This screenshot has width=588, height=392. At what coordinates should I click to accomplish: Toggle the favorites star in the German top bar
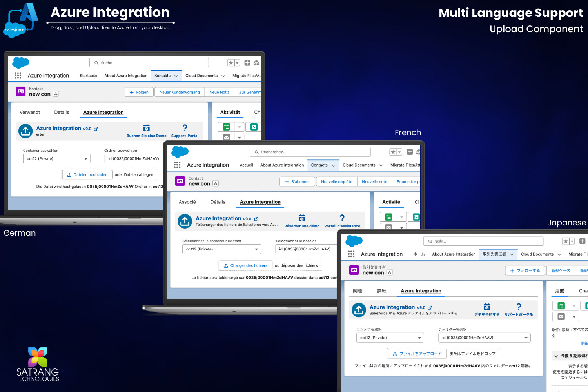pyautogui.click(x=230, y=63)
